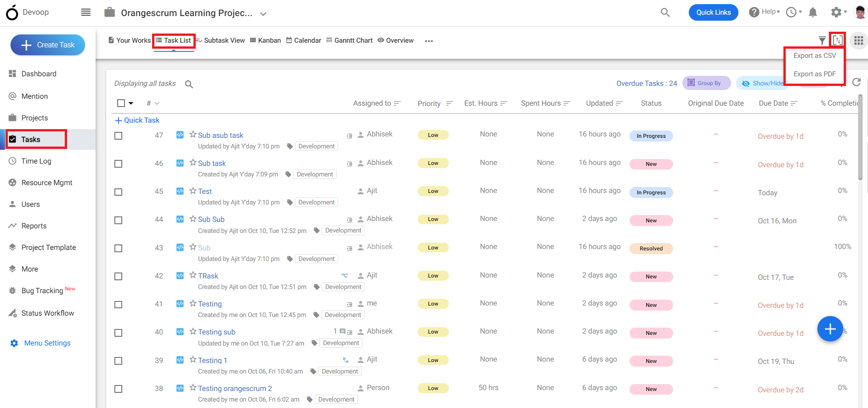
Task: Select checkbox for task 38
Action: click(x=118, y=389)
